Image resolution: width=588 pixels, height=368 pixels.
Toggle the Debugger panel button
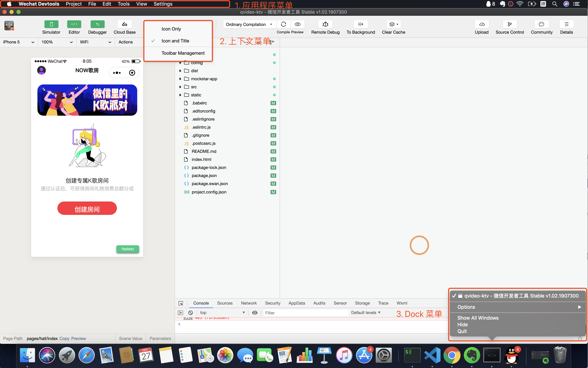pos(97,24)
